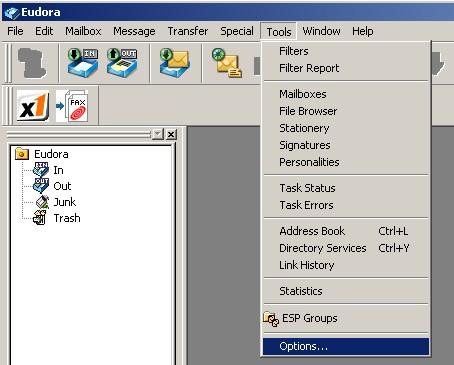Open Address Book menu entry
The width and height of the screenshot is (454, 365).
tap(346, 231)
